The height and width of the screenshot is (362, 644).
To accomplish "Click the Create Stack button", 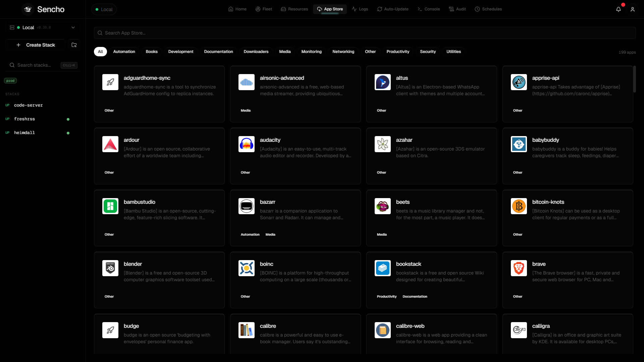I will (36, 45).
